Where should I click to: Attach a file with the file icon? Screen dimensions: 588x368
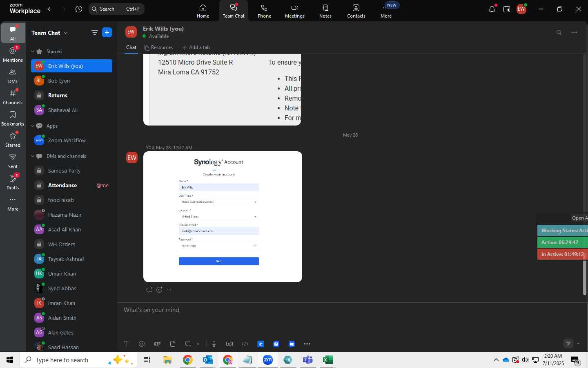click(x=173, y=344)
